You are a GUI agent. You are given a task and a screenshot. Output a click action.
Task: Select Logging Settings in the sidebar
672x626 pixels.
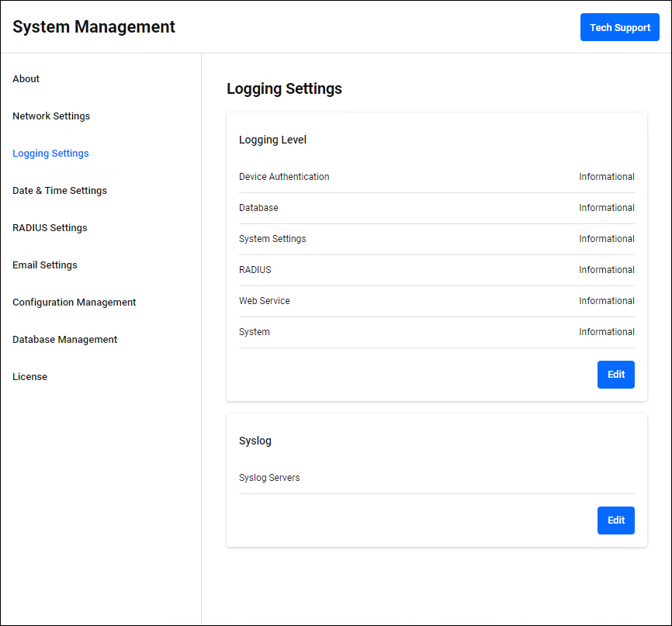[x=50, y=154]
